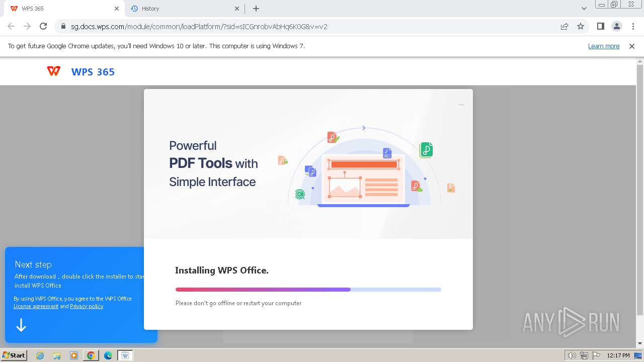Close the History tab
Viewport: 644px width, 362px height.
pyautogui.click(x=237, y=9)
